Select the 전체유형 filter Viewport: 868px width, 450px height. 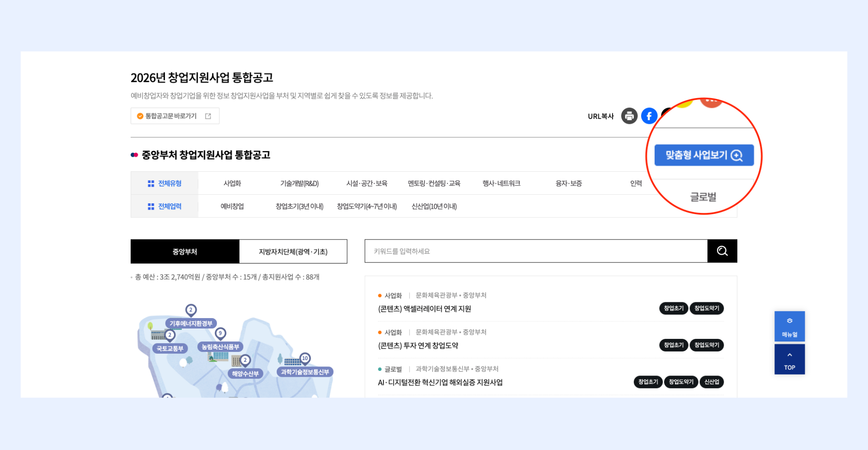pos(165,183)
